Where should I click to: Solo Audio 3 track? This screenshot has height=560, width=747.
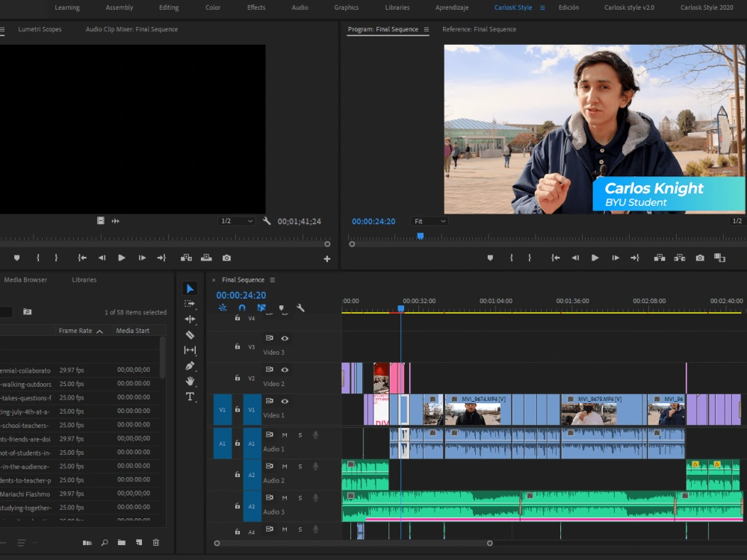point(300,497)
